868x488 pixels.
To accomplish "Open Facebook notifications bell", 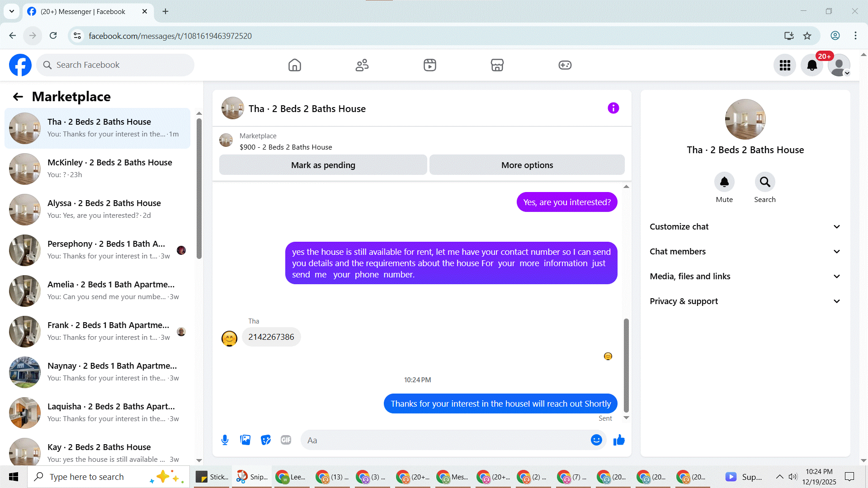I will coord(812,66).
